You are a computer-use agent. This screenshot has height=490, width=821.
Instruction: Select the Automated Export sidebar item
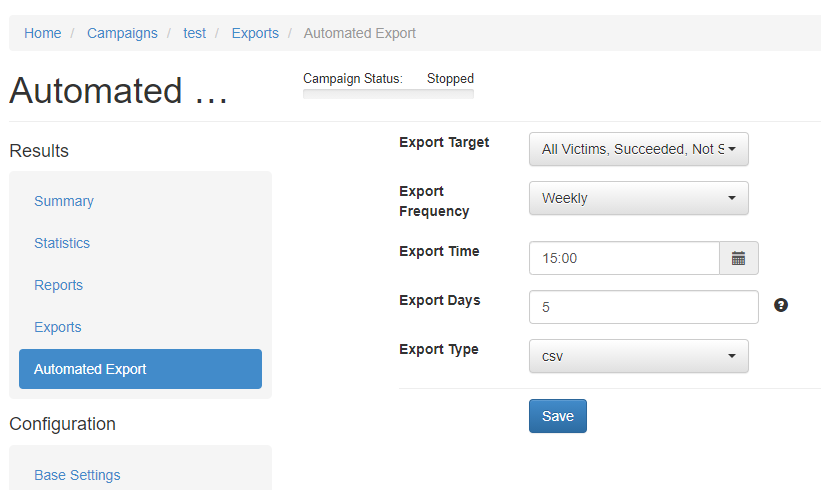pos(140,369)
